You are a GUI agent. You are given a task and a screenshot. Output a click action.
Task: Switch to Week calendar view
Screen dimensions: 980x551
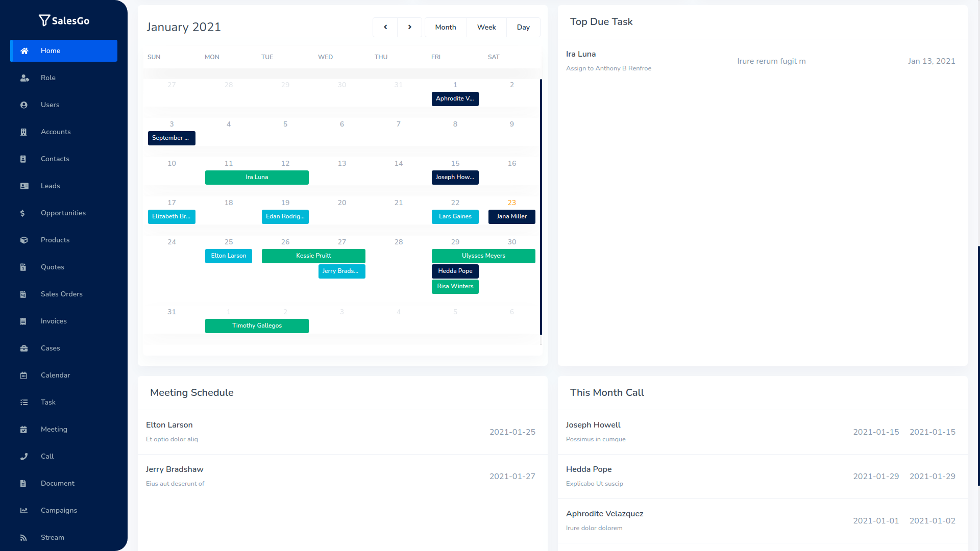point(486,27)
